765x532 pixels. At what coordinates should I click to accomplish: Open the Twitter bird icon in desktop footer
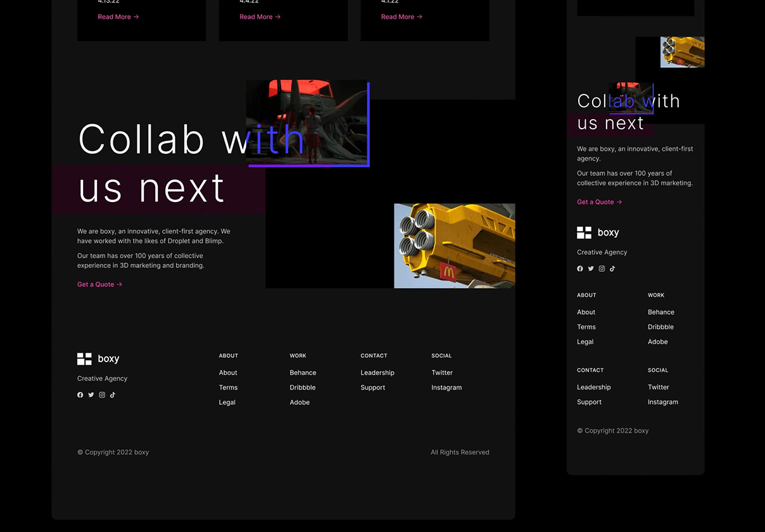pyautogui.click(x=91, y=395)
